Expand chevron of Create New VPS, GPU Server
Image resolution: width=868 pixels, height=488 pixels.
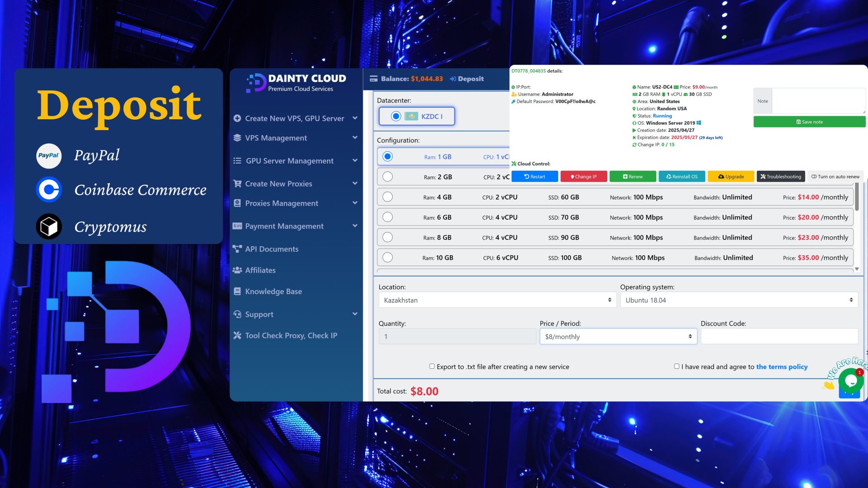355,118
